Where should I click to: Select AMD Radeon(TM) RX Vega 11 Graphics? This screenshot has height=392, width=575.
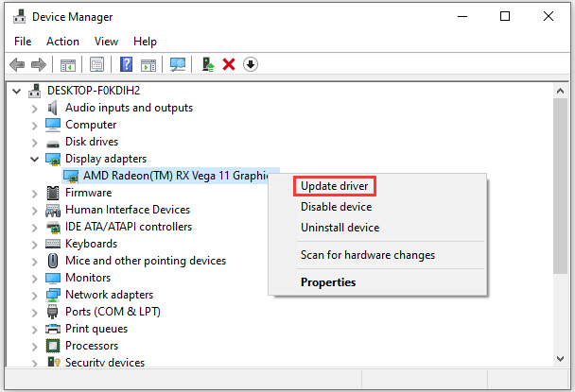click(176, 176)
